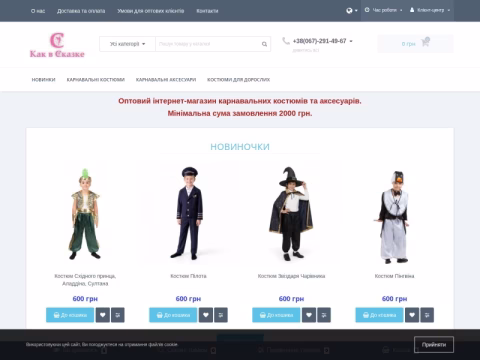
Task: Click the cart total '0 грн'
Action: (x=408, y=44)
